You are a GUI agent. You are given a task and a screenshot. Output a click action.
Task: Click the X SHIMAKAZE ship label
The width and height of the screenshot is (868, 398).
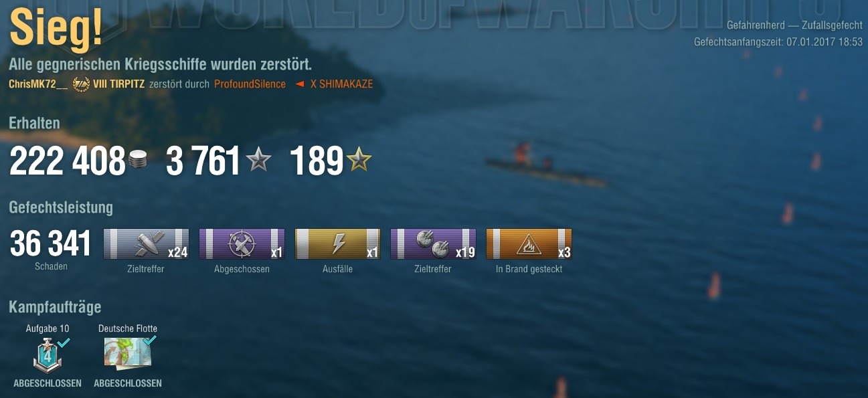pos(341,84)
